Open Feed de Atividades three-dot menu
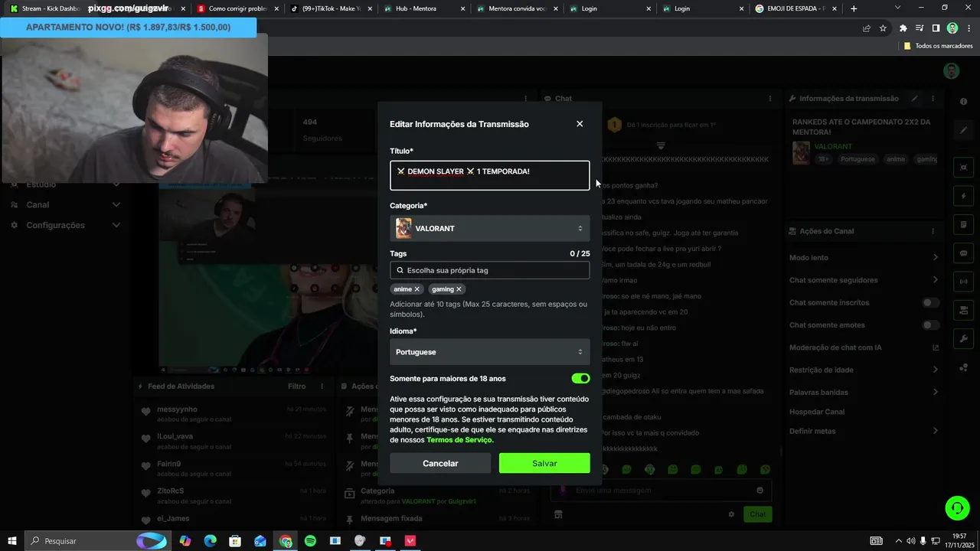 tap(322, 386)
